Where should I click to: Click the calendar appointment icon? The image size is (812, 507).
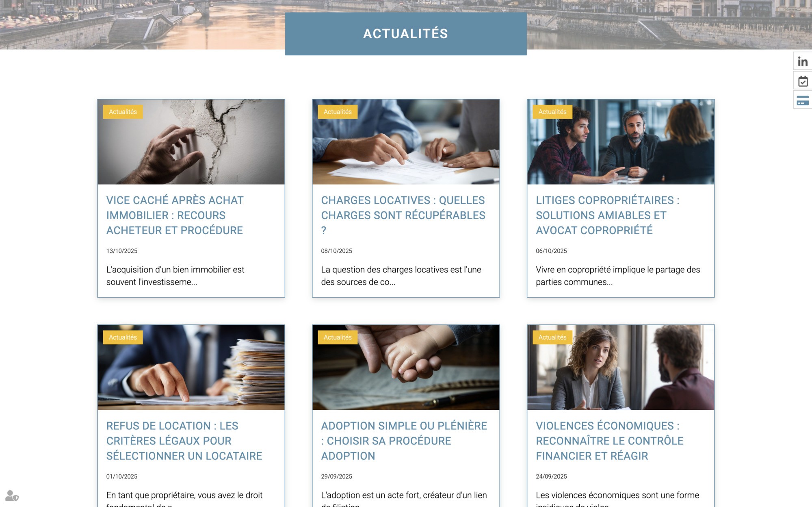pos(802,81)
